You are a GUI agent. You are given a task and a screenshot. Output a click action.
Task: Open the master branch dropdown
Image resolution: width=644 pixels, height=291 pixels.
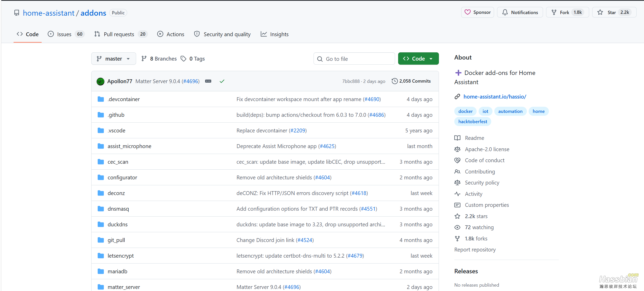pos(114,59)
